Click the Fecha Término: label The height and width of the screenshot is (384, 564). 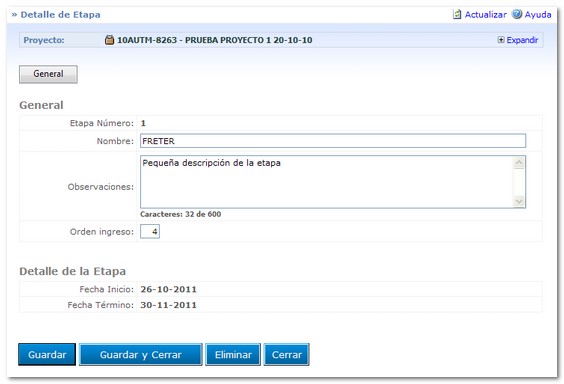[x=101, y=305]
